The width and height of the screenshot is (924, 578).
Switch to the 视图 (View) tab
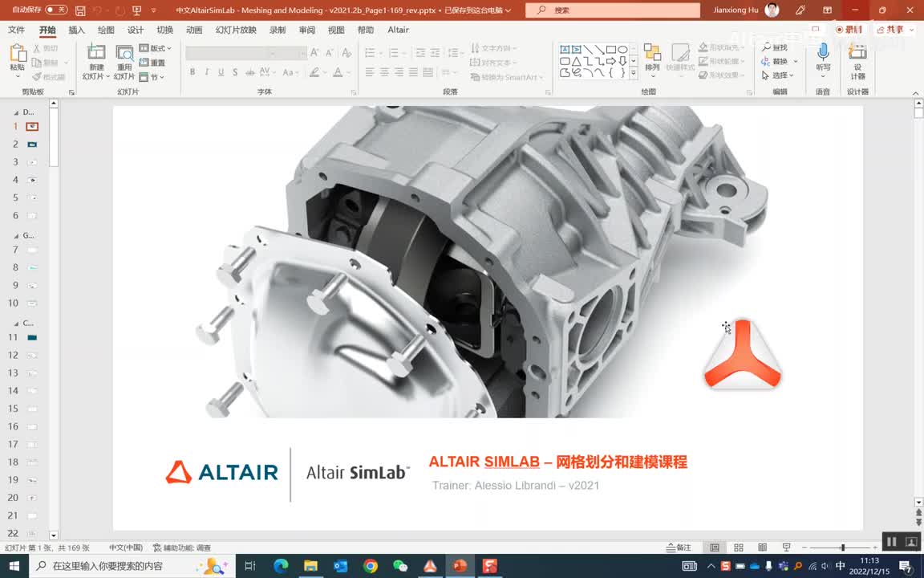(336, 30)
